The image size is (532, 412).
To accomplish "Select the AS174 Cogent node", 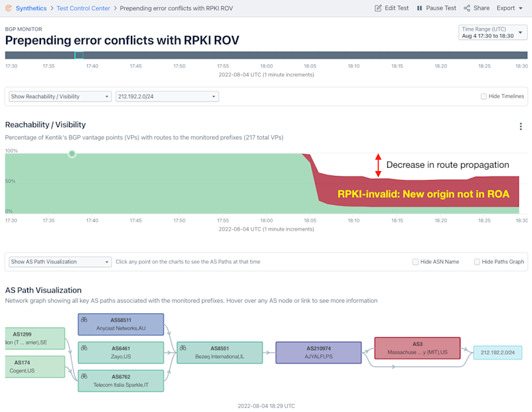I will [35, 366].
